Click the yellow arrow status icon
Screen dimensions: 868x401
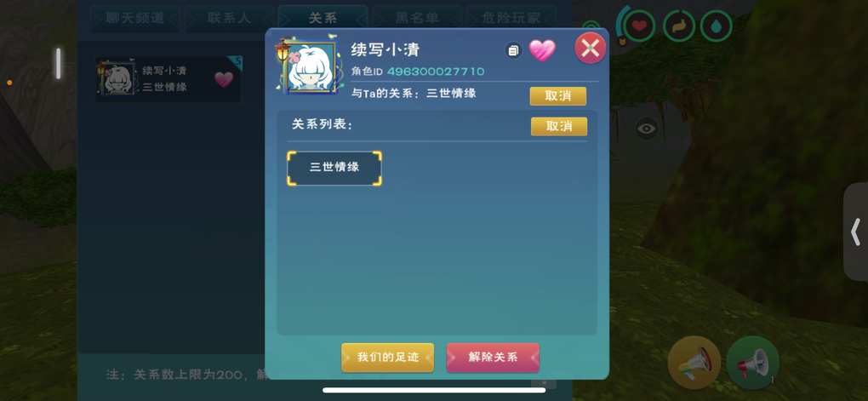pos(679,26)
